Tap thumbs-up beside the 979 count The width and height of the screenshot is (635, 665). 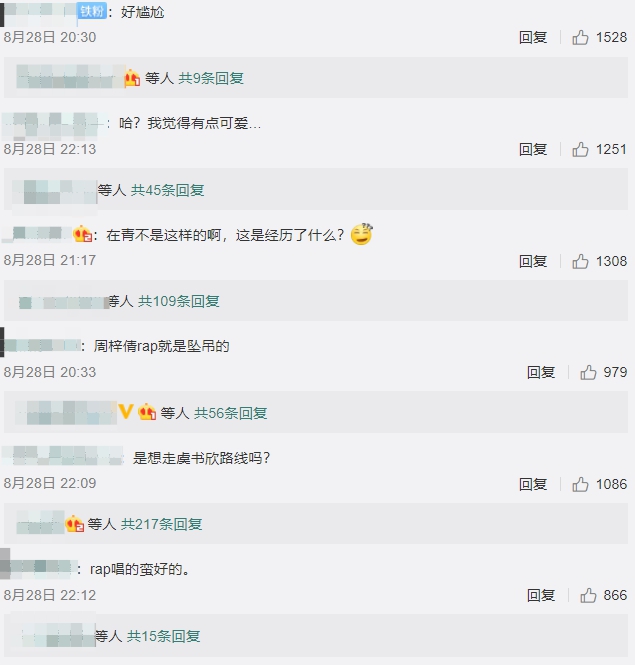point(588,372)
